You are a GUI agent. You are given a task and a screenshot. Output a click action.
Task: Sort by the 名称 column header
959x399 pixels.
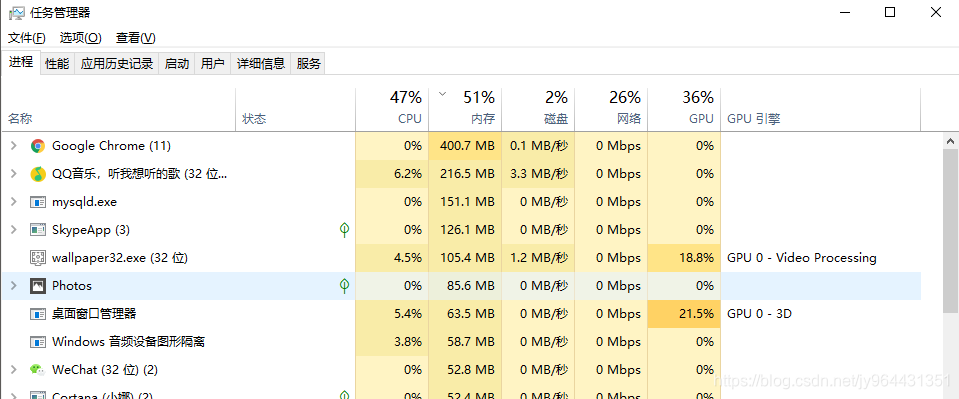coord(119,110)
